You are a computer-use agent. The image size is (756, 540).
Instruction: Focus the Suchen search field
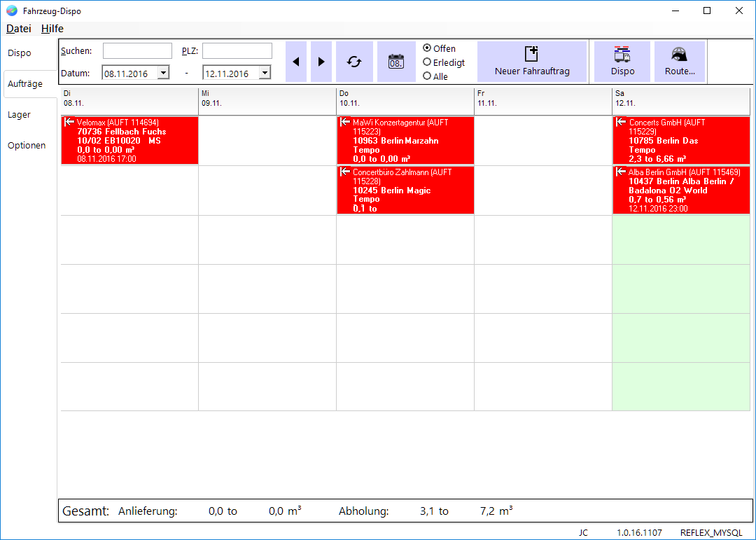point(137,50)
